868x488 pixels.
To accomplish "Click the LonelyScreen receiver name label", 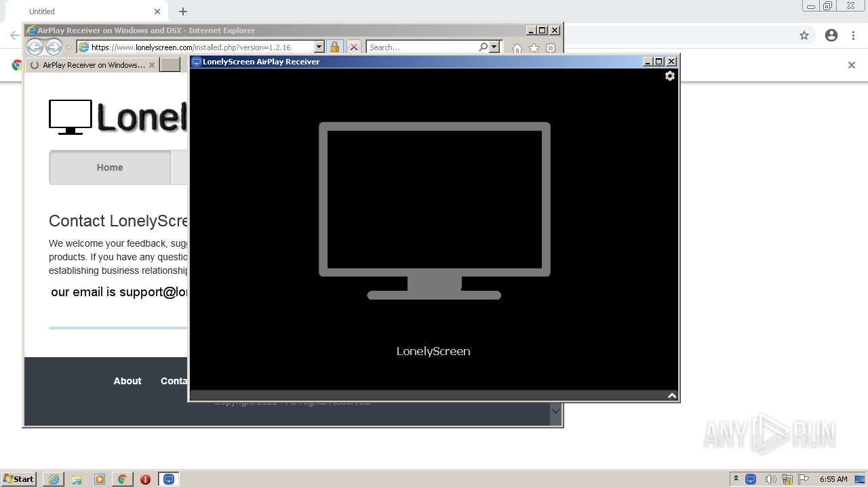I will [x=433, y=351].
